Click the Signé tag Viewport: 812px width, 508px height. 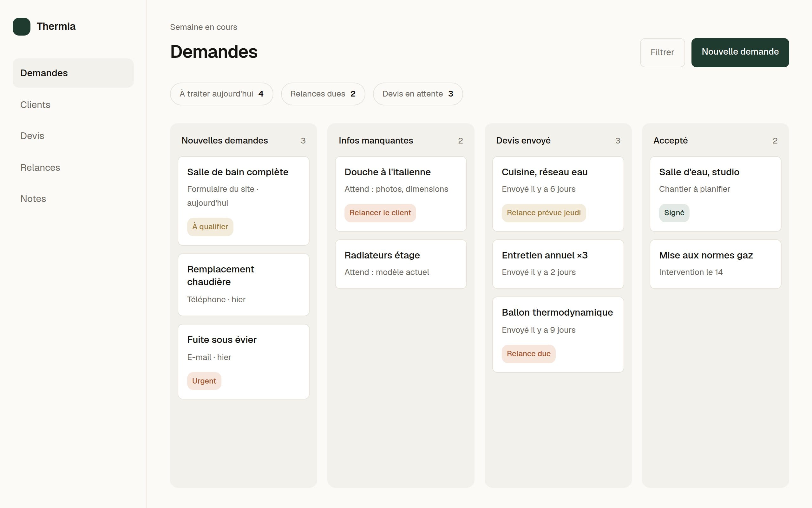pos(674,213)
